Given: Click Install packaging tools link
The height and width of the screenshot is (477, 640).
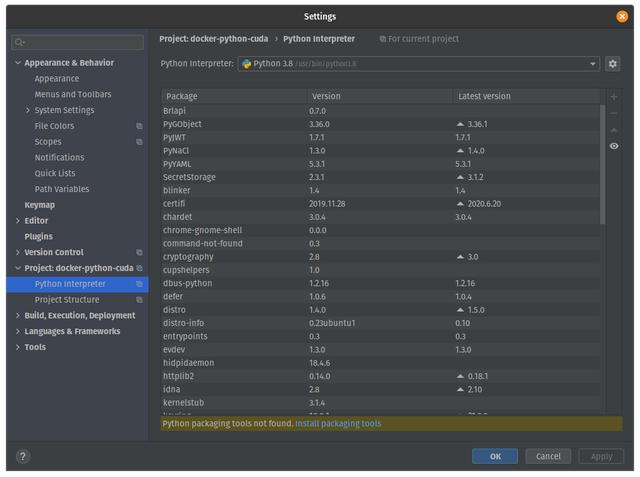Looking at the screenshot, I should point(338,424).
